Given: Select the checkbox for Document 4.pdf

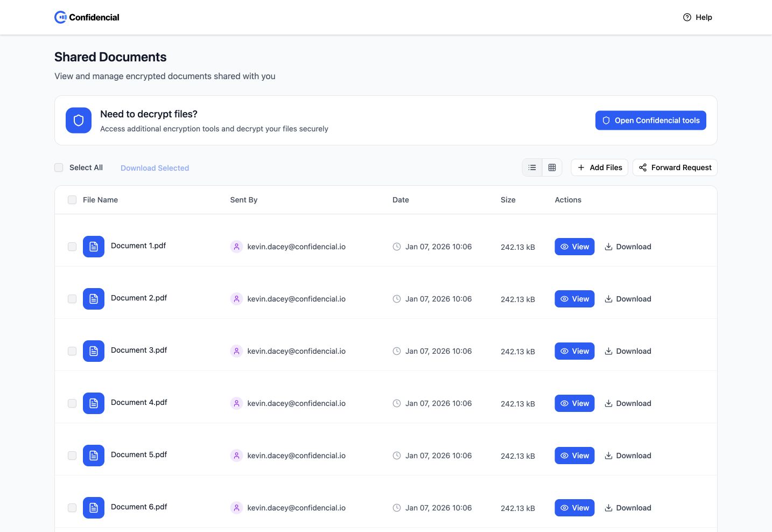Looking at the screenshot, I should [x=72, y=403].
